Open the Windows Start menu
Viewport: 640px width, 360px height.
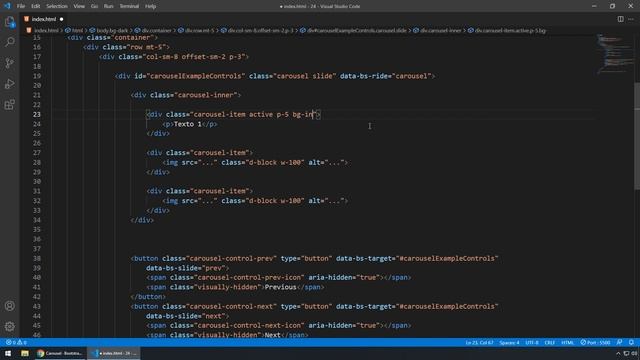pyautogui.click(x=8, y=353)
